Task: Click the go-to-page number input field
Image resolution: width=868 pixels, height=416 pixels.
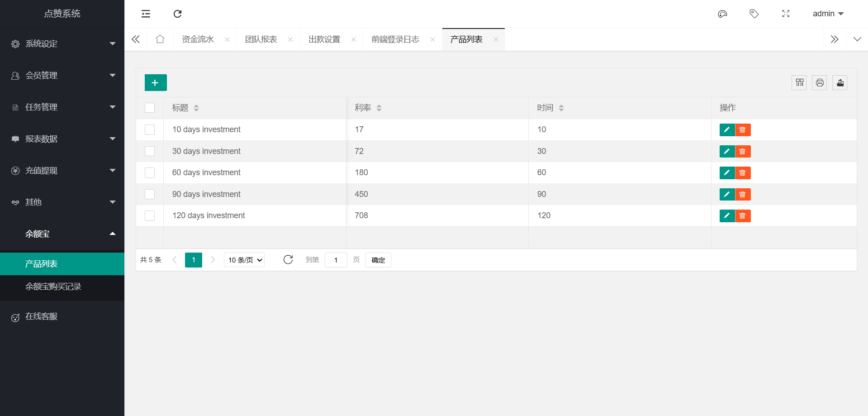Action: (x=336, y=260)
